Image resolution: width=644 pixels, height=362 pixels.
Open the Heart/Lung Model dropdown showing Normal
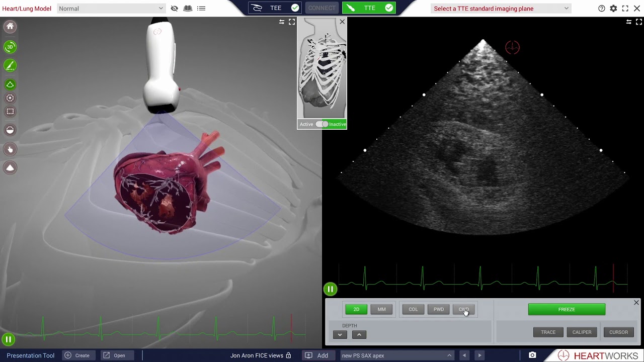tap(111, 9)
